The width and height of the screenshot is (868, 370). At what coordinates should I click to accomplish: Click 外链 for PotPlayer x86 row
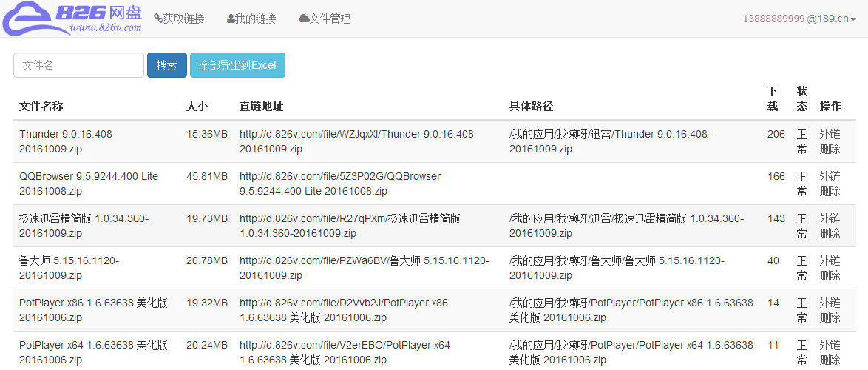830,303
